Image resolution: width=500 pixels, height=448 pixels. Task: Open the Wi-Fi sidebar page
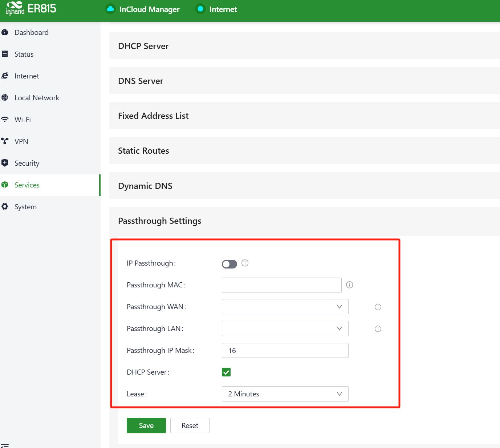pos(23,120)
